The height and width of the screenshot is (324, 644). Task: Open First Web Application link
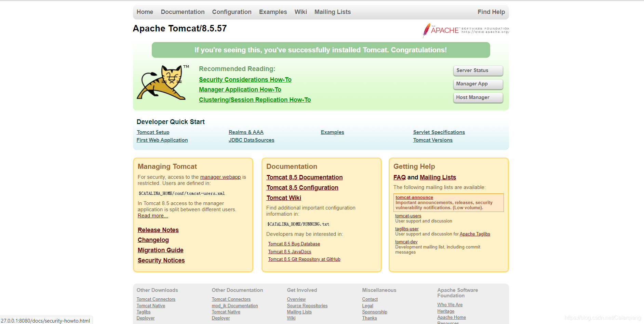pyautogui.click(x=162, y=140)
